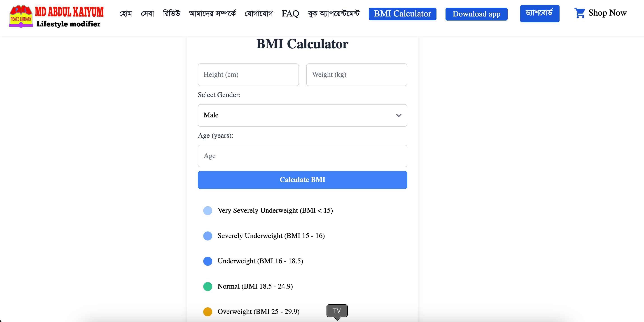Click the Lifestyle modifier tagline
This screenshot has width=644, height=322.
[68, 24]
